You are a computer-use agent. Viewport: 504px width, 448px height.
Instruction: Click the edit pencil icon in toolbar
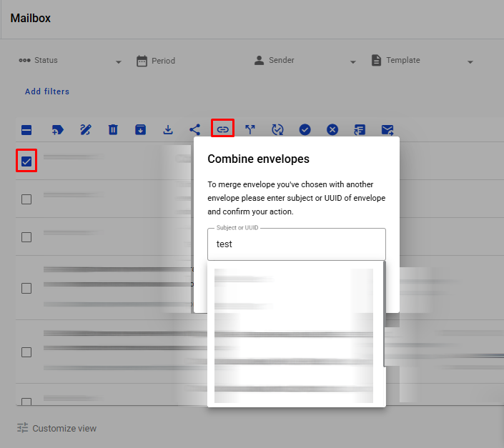(x=86, y=130)
